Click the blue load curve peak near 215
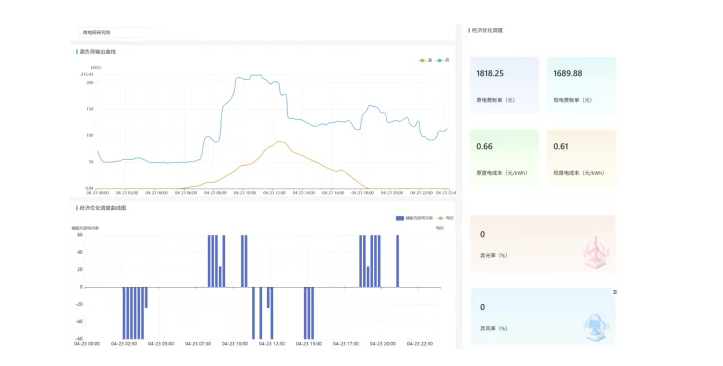Image resolution: width=723 pixels, height=366 pixels. pyautogui.click(x=255, y=75)
